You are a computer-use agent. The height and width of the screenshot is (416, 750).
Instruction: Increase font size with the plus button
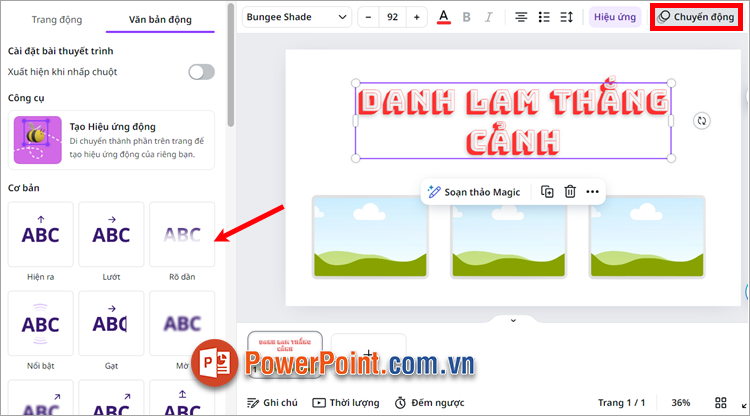coord(416,17)
